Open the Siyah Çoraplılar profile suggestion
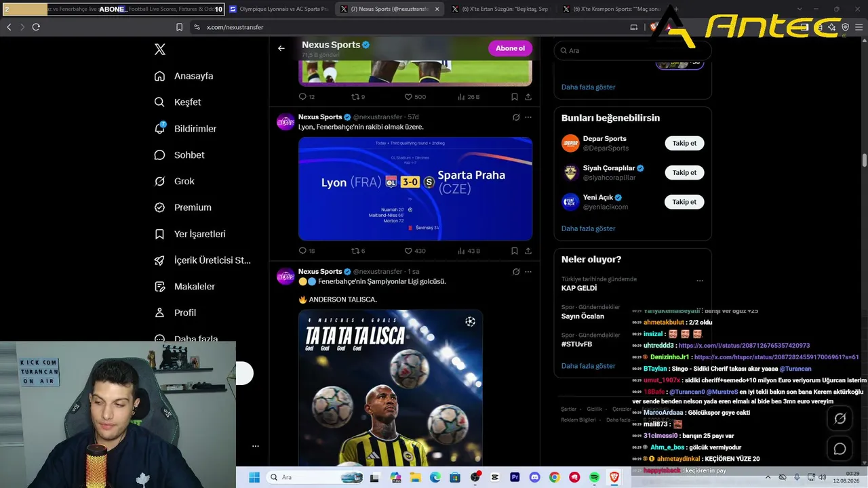The width and height of the screenshot is (868, 488). tap(609, 168)
